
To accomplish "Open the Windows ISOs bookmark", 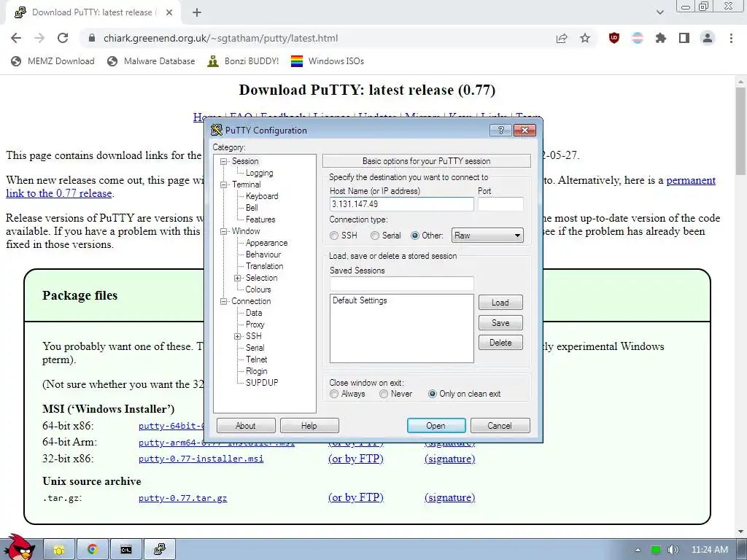I will click(x=328, y=61).
